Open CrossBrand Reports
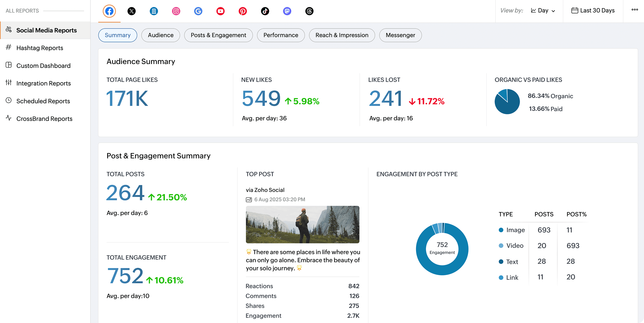The height and width of the screenshot is (323, 644). [x=44, y=119]
